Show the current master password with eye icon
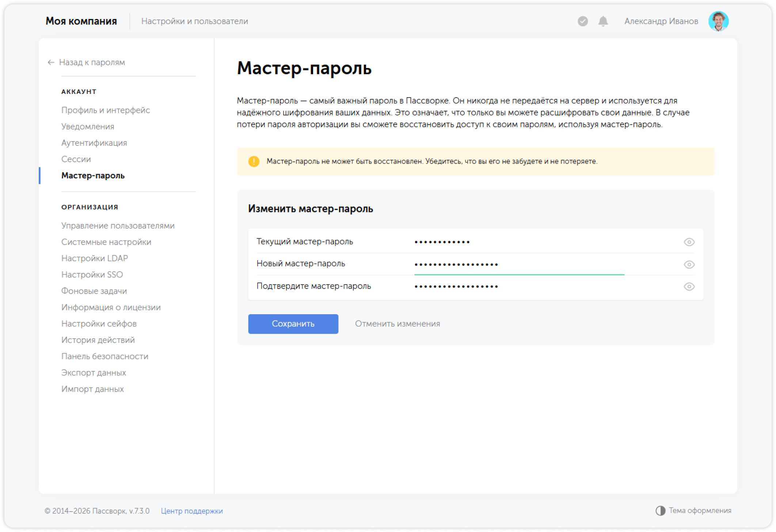Screen dimensions: 776x532 pos(689,242)
